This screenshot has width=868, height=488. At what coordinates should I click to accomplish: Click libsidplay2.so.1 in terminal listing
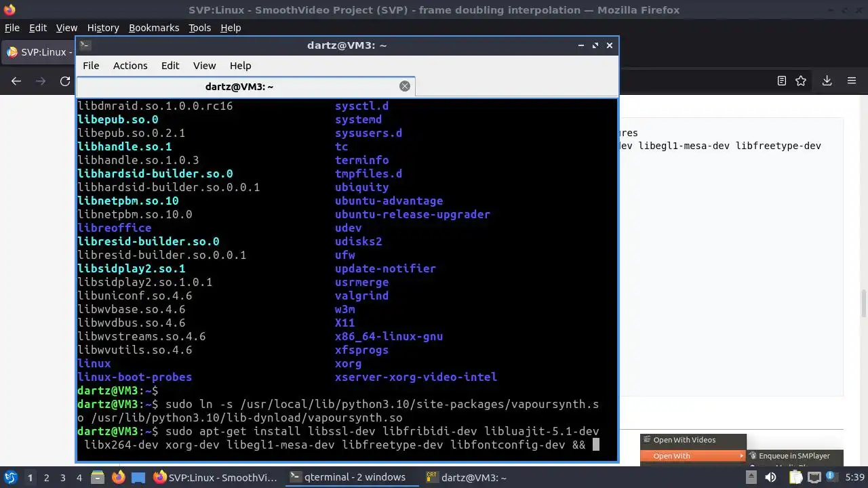point(132,268)
